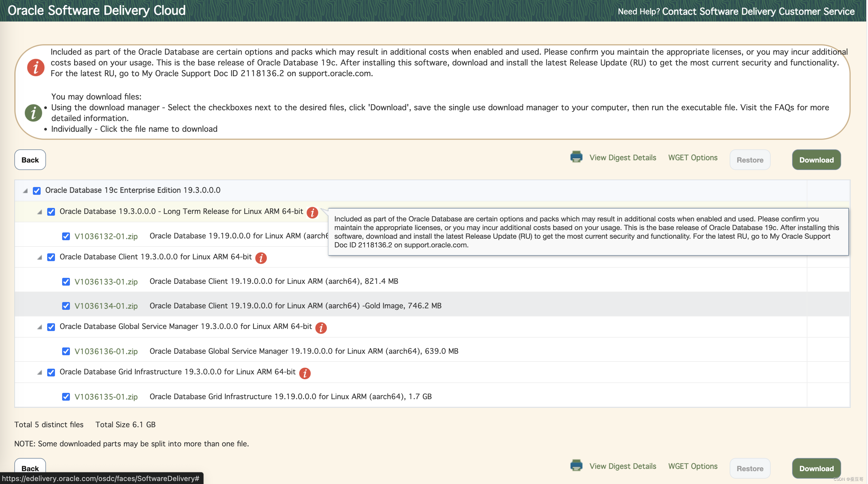Viewport: 868px width, 484px height.
Task: Uncheck the V1036134-01.zip Gold Image checkbox
Action: coord(66,306)
